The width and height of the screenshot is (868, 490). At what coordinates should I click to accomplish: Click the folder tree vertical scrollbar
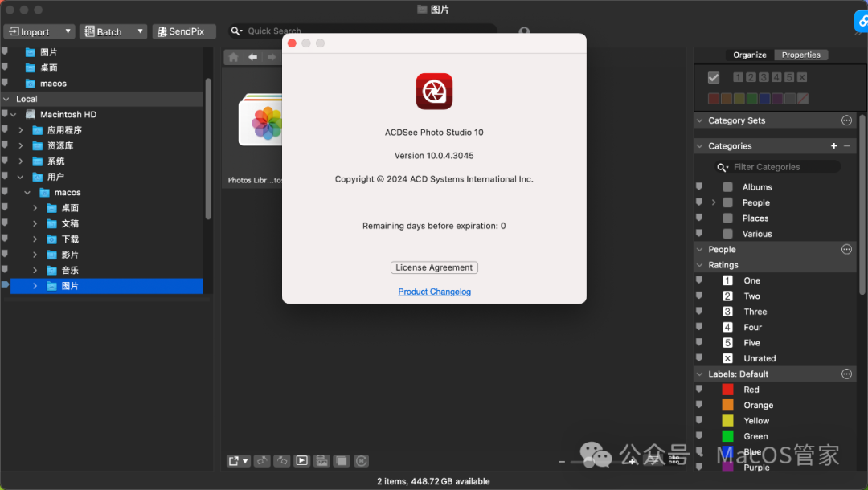[208, 149]
